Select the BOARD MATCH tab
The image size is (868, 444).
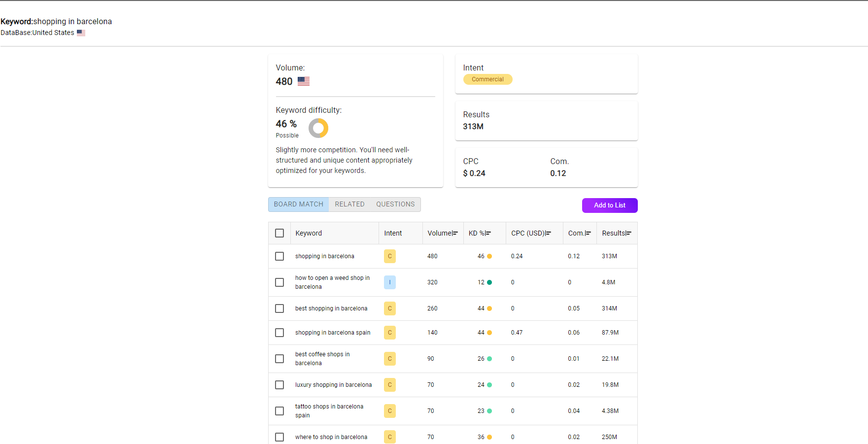click(298, 204)
